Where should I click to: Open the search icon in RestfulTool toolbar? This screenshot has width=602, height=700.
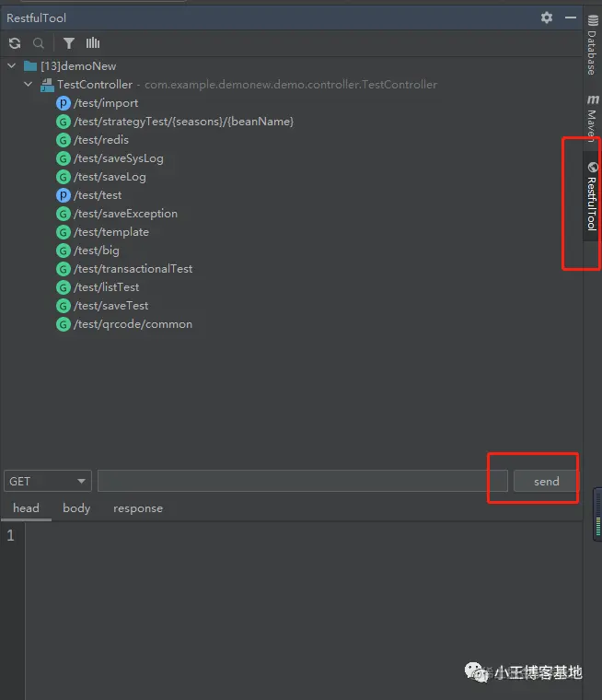pyautogui.click(x=39, y=43)
